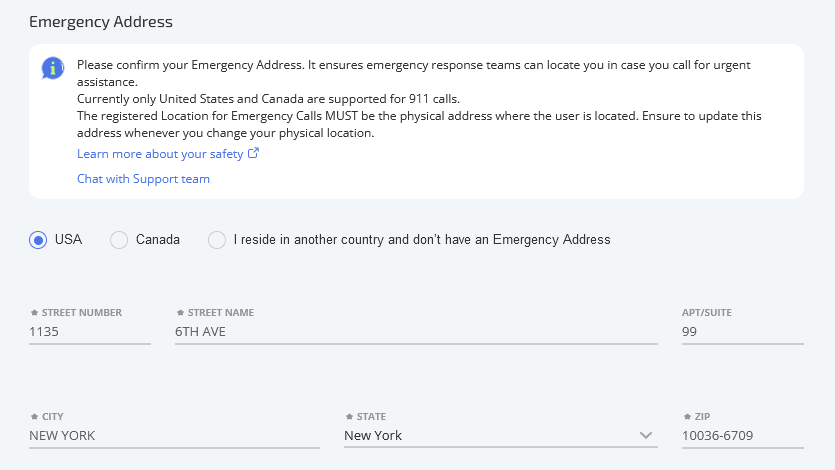Select the USA radio button
835x470 pixels.
pos(38,240)
